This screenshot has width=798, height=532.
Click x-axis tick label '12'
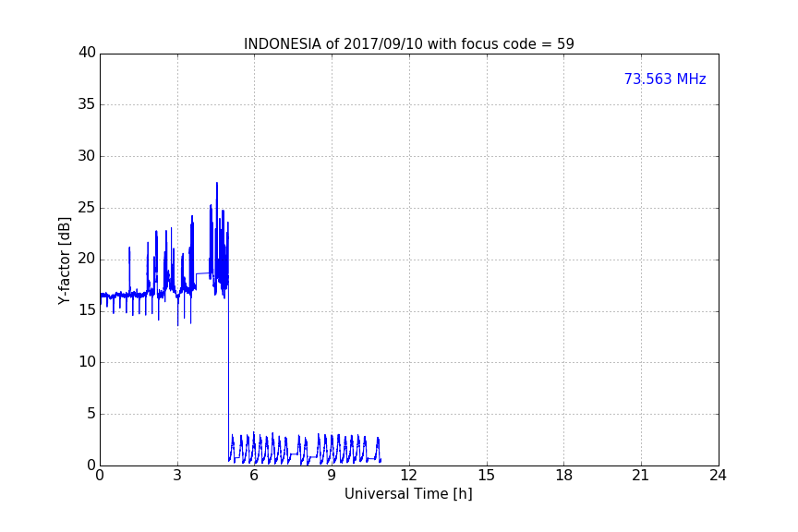[409, 476]
